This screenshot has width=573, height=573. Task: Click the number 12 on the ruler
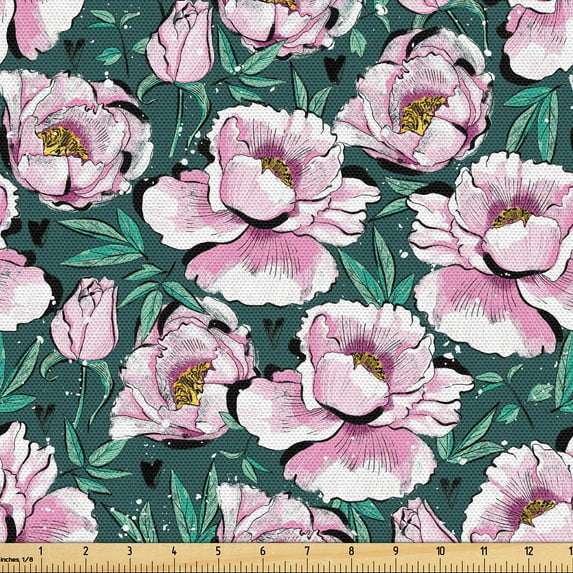(x=529, y=551)
